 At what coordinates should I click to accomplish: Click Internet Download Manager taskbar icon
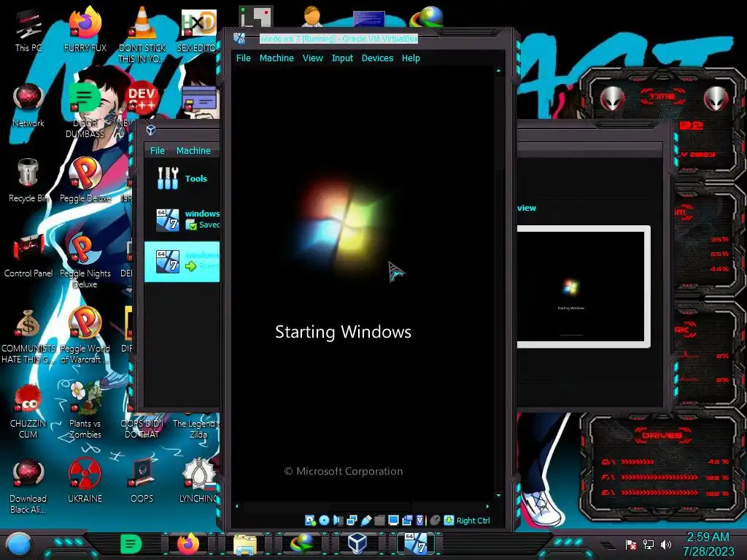pos(301,544)
